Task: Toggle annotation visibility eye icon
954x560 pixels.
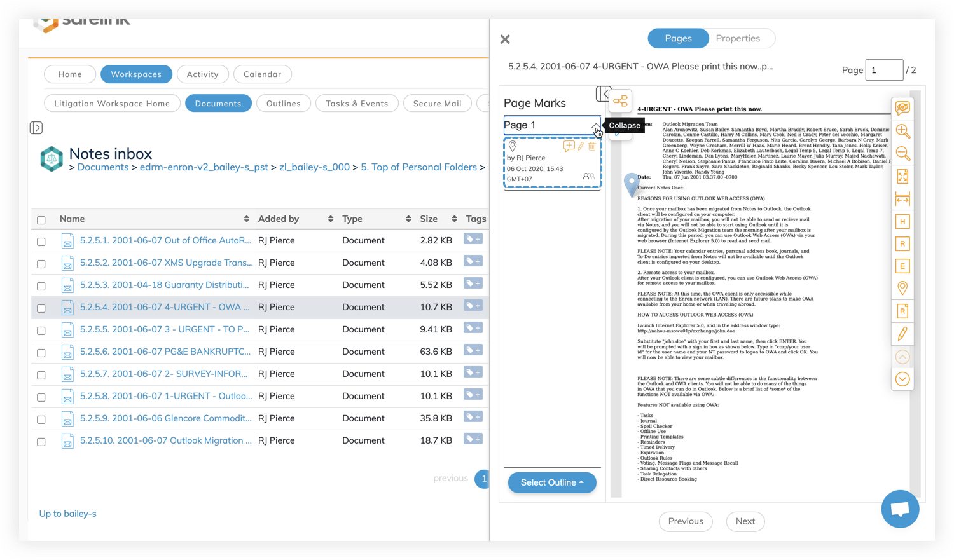Action: (902, 107)
